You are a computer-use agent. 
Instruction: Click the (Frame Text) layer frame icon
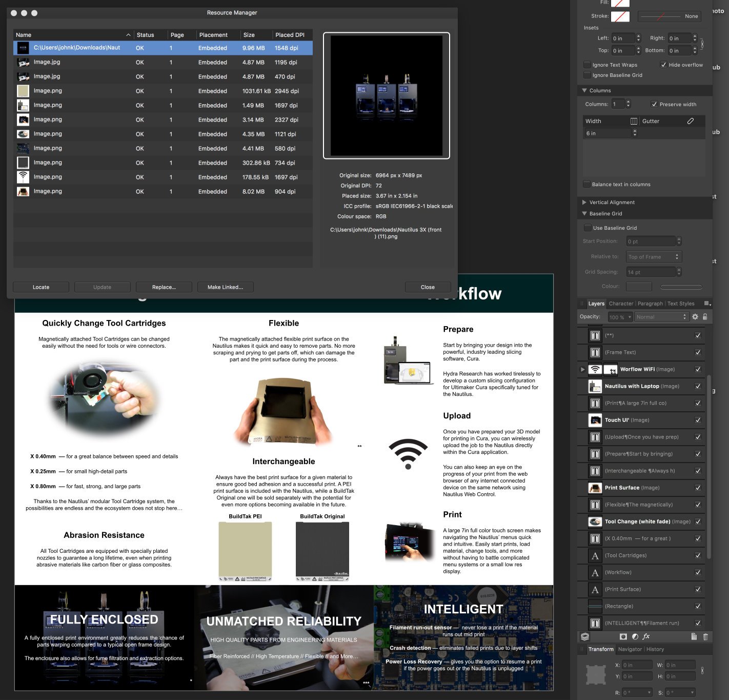595,352
